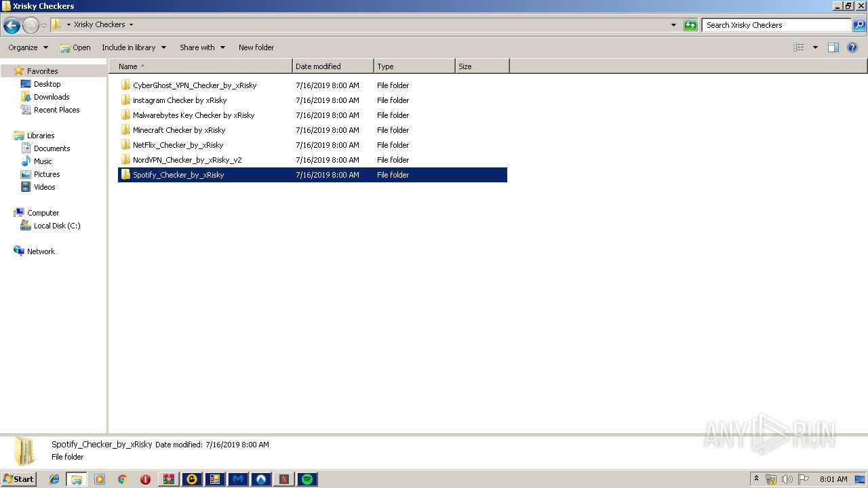The width and height of the screenshot is (868, 488).
Task: Open Explorer Help with the question mark icon
Action: tap(853, 47)
